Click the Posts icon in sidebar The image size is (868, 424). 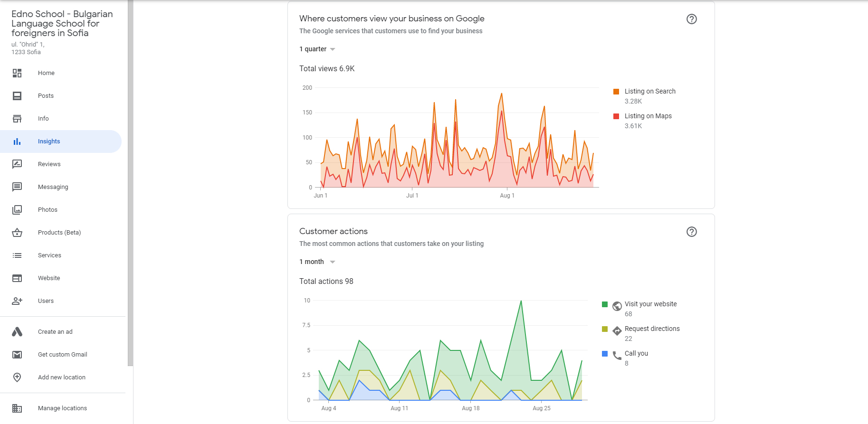(17, 96)
